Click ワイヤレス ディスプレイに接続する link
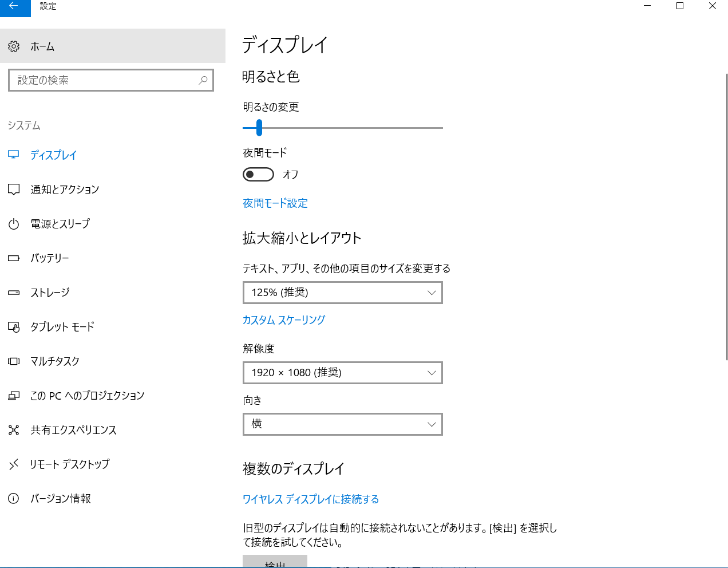The image size is (728, 568). (x=311, y=499)
